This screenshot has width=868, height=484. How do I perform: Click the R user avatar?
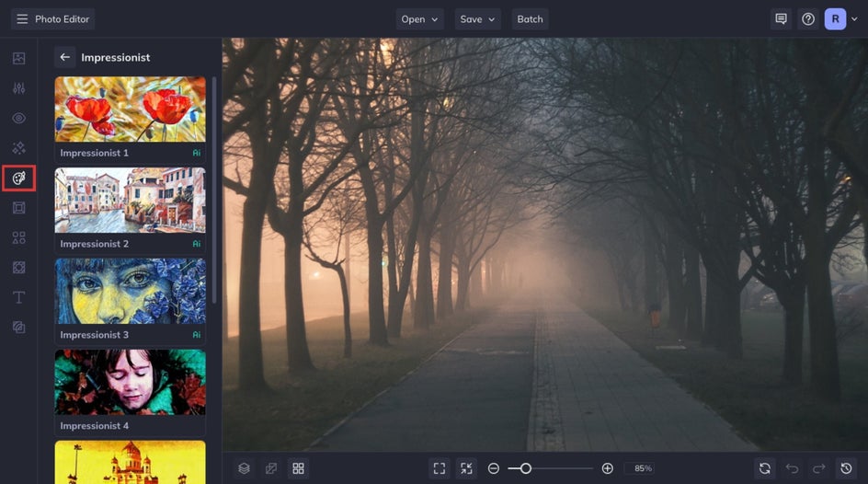click(835, 18)
